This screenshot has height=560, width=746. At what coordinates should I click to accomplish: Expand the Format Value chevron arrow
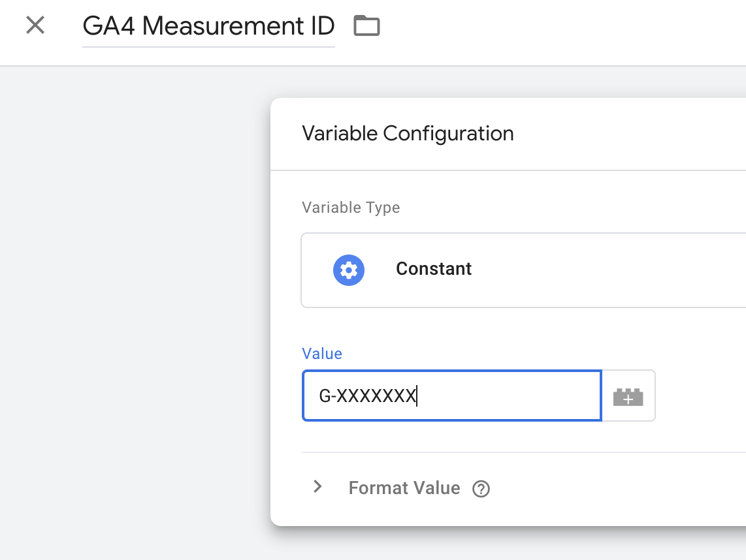[318, 487]
